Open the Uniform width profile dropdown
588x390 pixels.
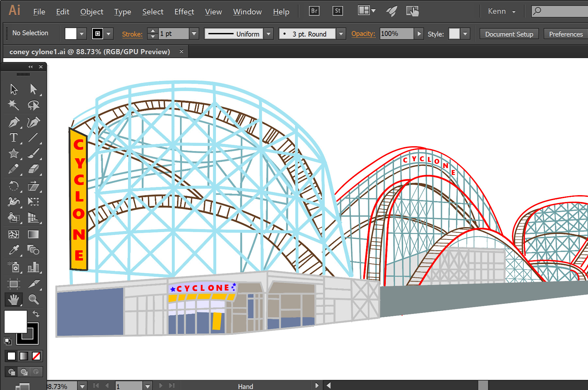point(269,34)
